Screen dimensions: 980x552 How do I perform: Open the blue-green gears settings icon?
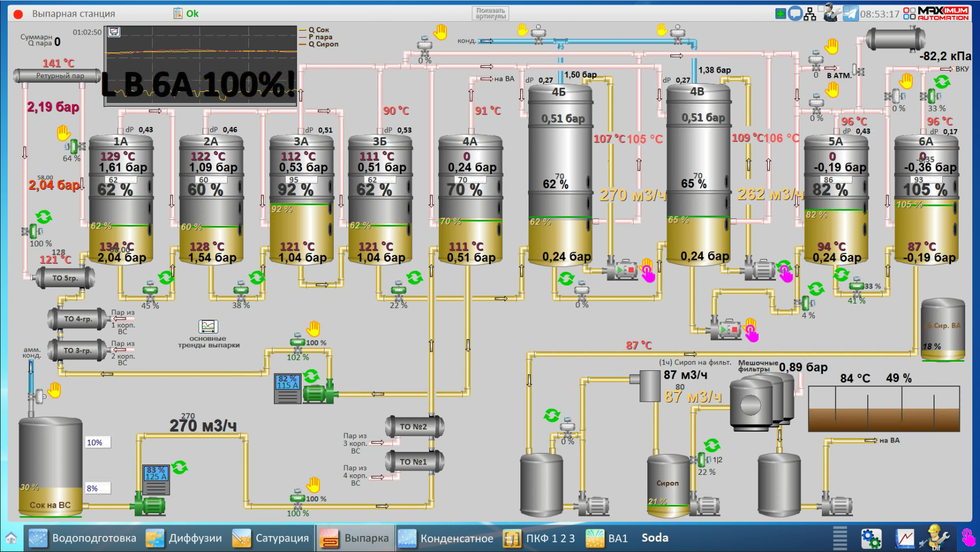(871, 538)
